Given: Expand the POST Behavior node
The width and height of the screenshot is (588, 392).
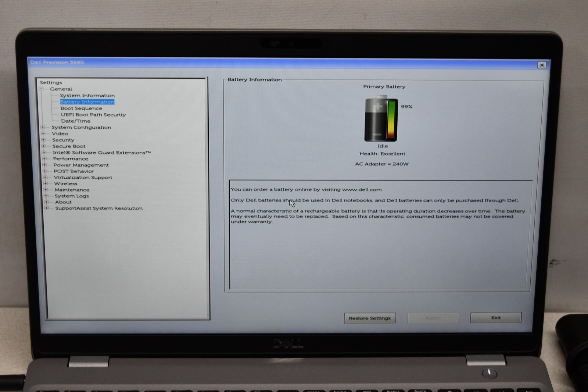Looking at the screenshot, I should pos(45,171).
